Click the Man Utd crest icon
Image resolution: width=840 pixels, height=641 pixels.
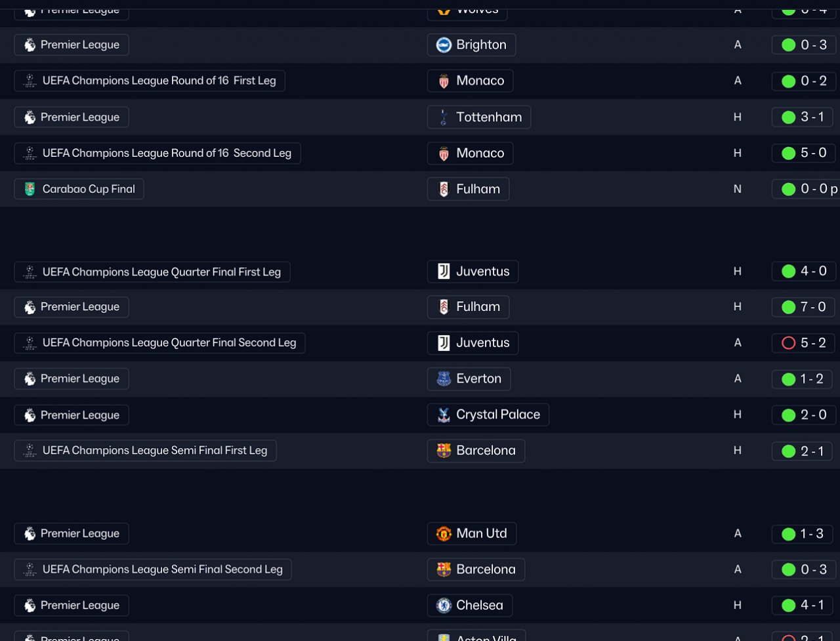click(x=444, y=533)
